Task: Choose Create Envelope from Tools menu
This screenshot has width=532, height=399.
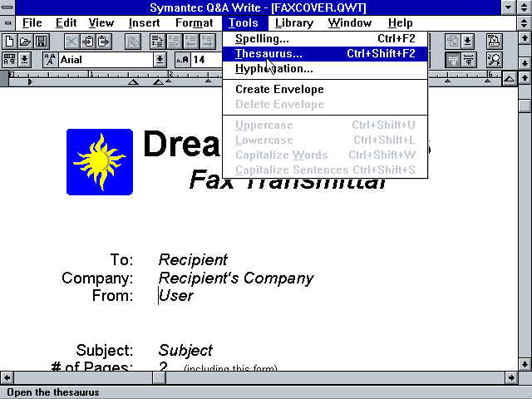Action: click(325, 89)
